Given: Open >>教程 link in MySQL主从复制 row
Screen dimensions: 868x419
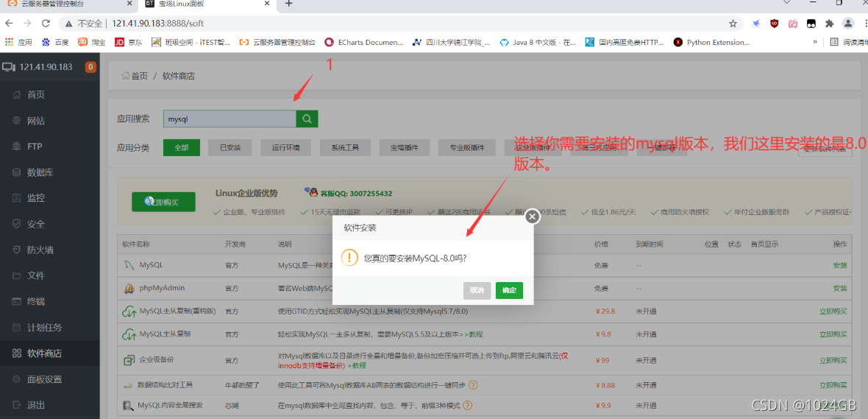Looking at the screenshot, I should tap(470, 334).
